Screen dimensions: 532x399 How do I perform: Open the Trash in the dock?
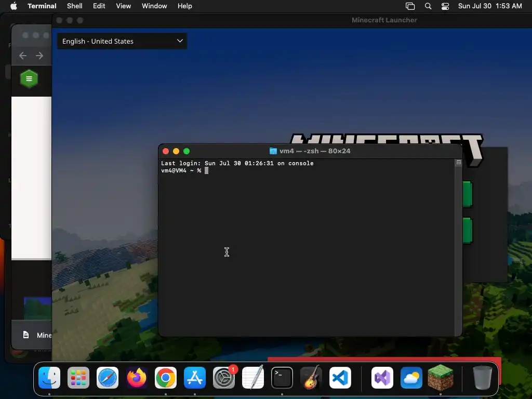click(x=483, y=378)
